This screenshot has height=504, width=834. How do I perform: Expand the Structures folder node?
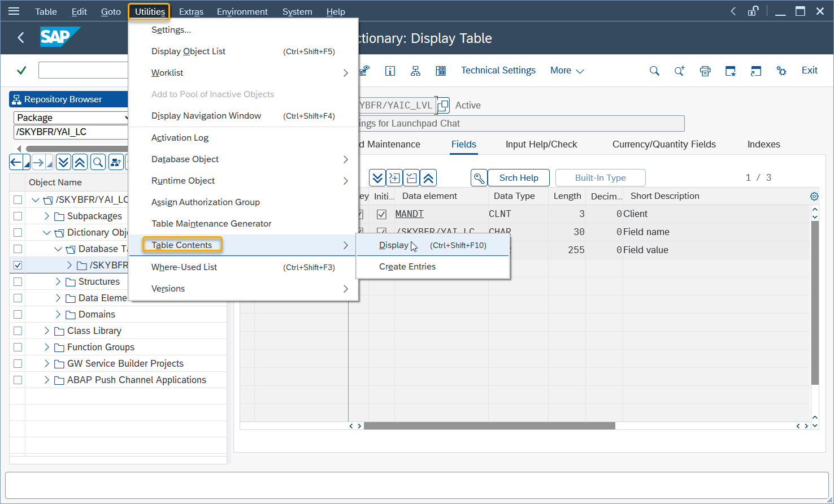coord(58,281)
